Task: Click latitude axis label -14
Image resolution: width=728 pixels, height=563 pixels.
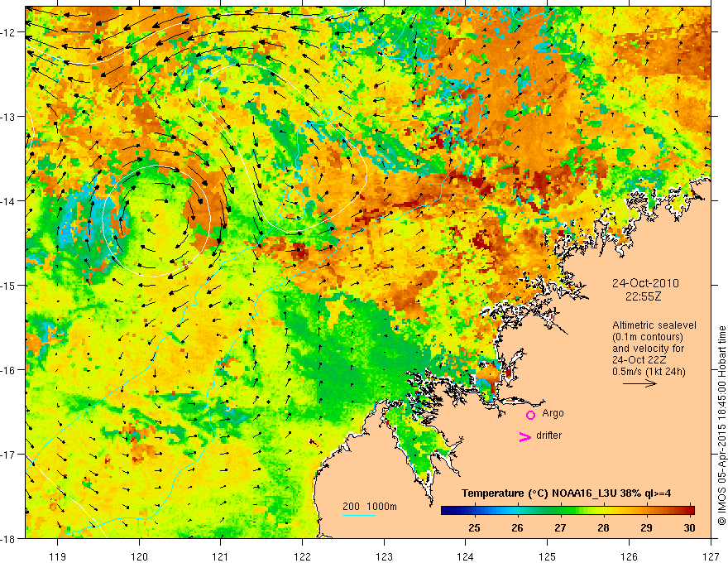Action: tap(10, 201)
